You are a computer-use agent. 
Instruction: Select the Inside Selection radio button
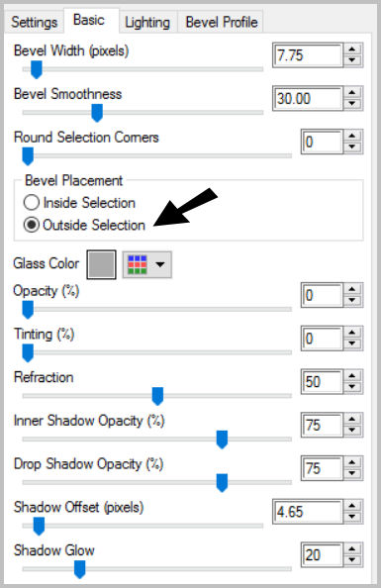click(x=31, y=203)
